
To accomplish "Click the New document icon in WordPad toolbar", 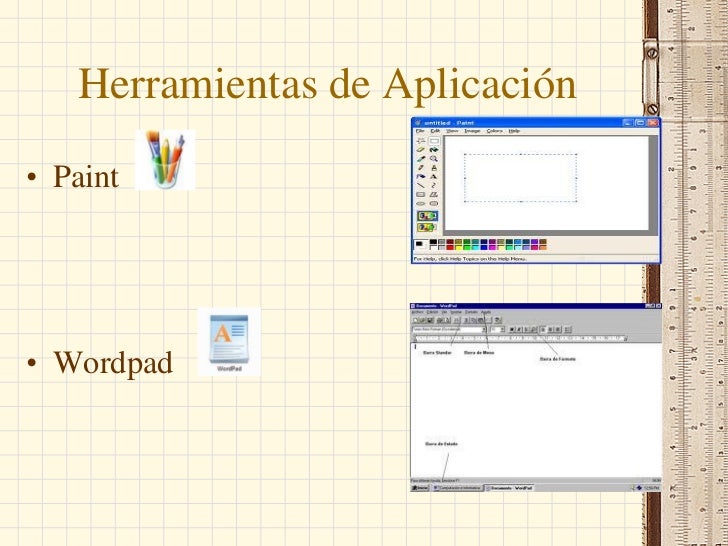I will [x=415, y=320].
